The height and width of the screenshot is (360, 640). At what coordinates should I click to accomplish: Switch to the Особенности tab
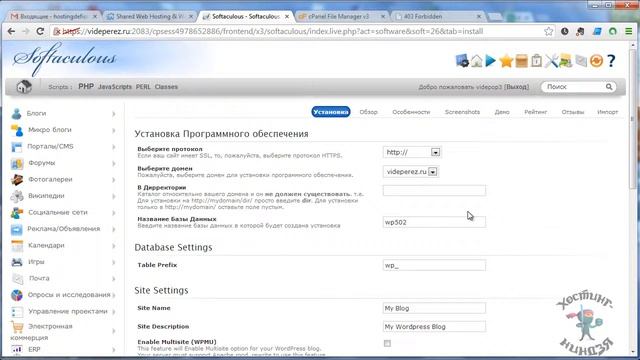(x=411, y=112)
